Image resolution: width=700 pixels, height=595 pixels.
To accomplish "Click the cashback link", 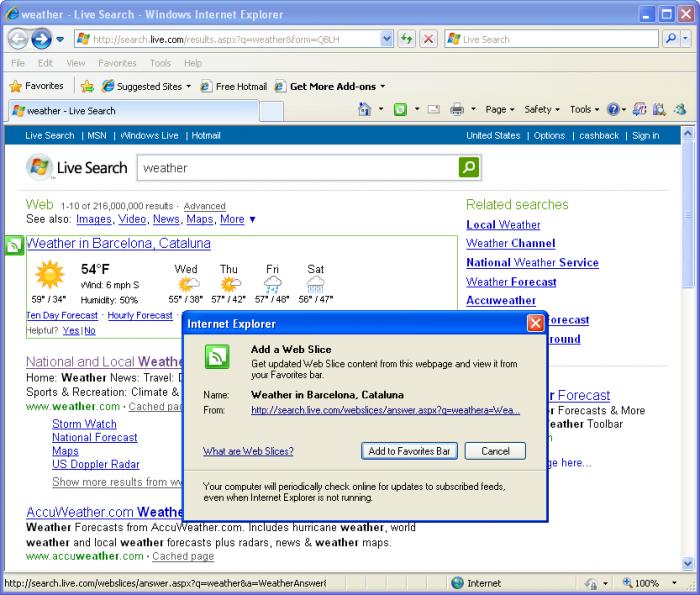I will coord(599,135).
